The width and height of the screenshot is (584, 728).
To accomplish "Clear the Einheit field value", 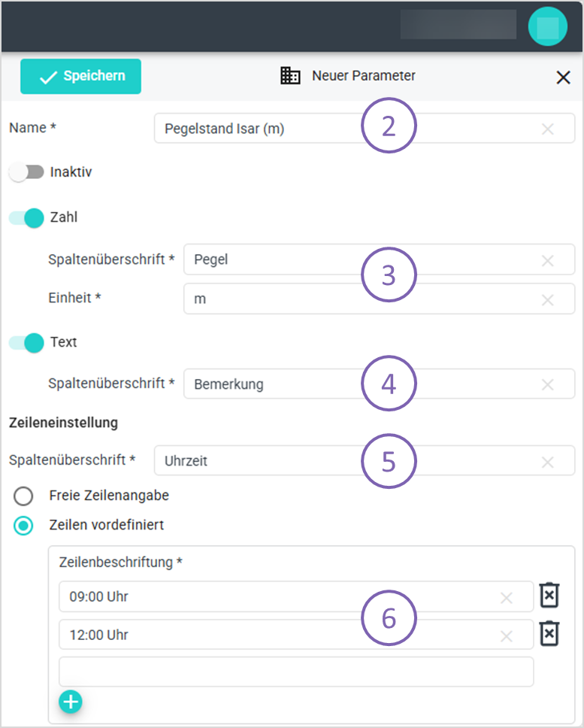I will (x=548, y=299).
